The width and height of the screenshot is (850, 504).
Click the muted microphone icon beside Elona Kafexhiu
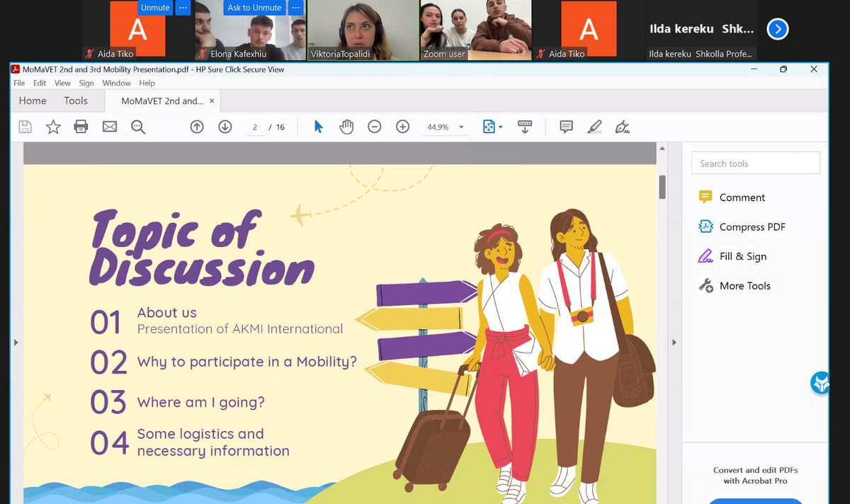(x=203, y=53)
